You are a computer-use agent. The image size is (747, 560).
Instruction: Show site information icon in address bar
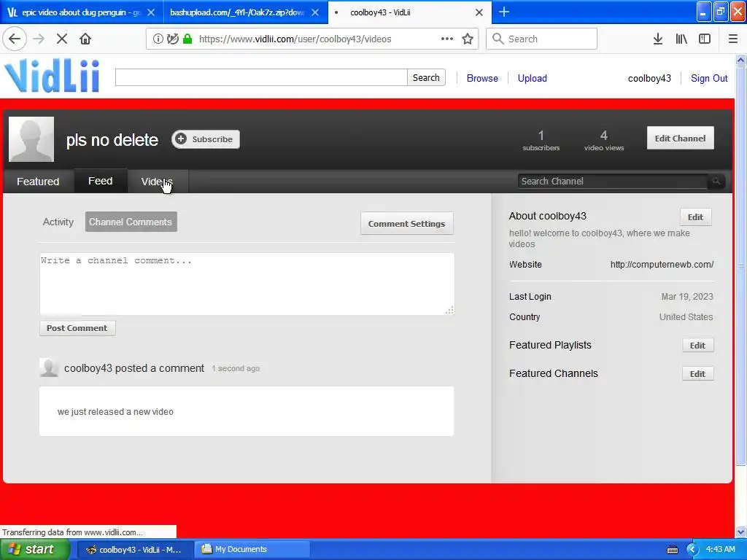click(158, 39)
